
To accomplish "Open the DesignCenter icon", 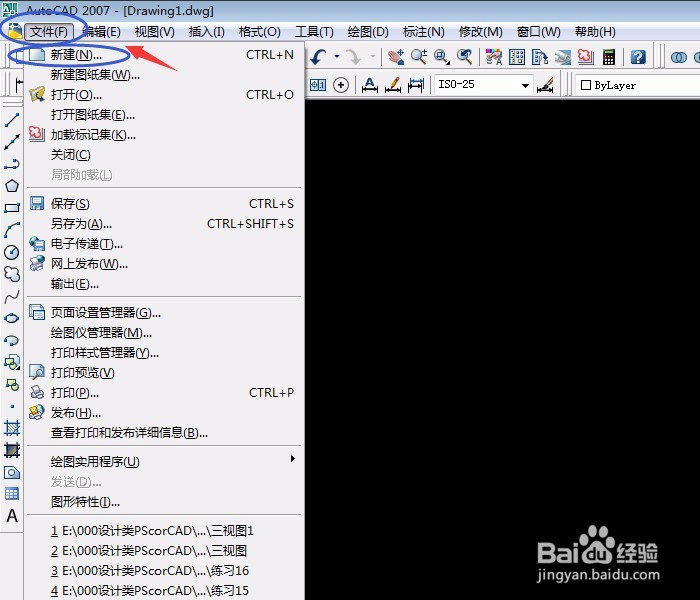I will 517,57.
